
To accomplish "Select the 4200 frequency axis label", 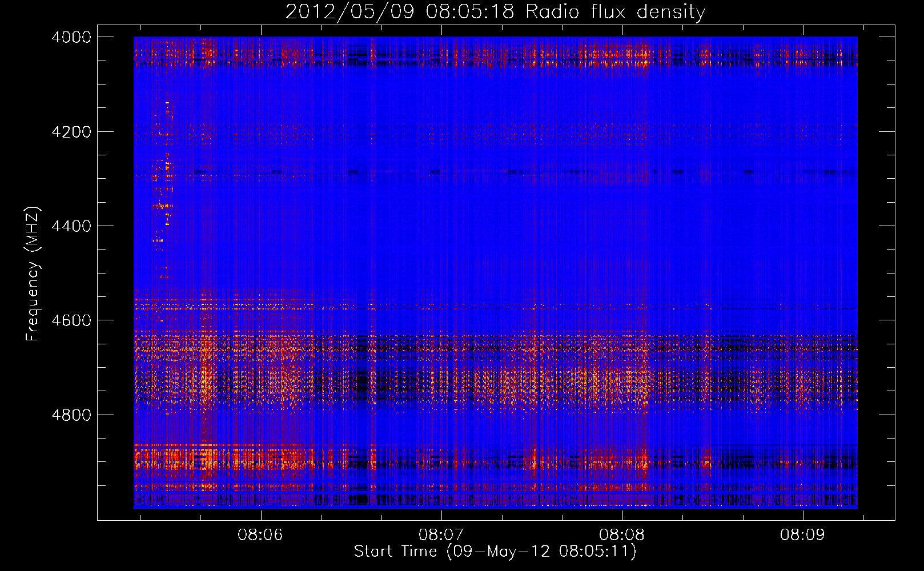I will click(x=71, y=132).
